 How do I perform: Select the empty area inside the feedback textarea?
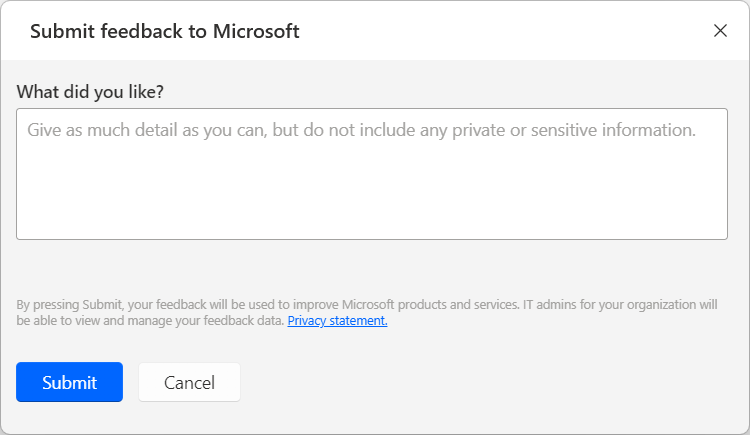coord(371,200)
